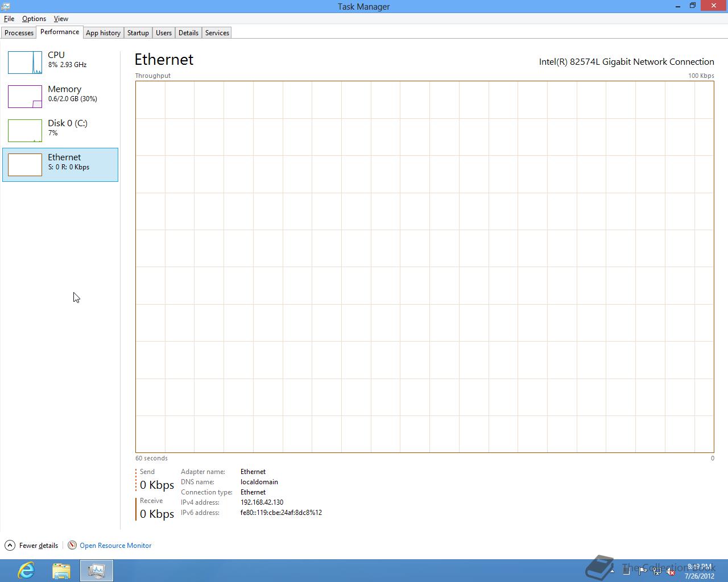Click the Task Manager title bar icon
The image size is (728, 582).
point(6,6)
